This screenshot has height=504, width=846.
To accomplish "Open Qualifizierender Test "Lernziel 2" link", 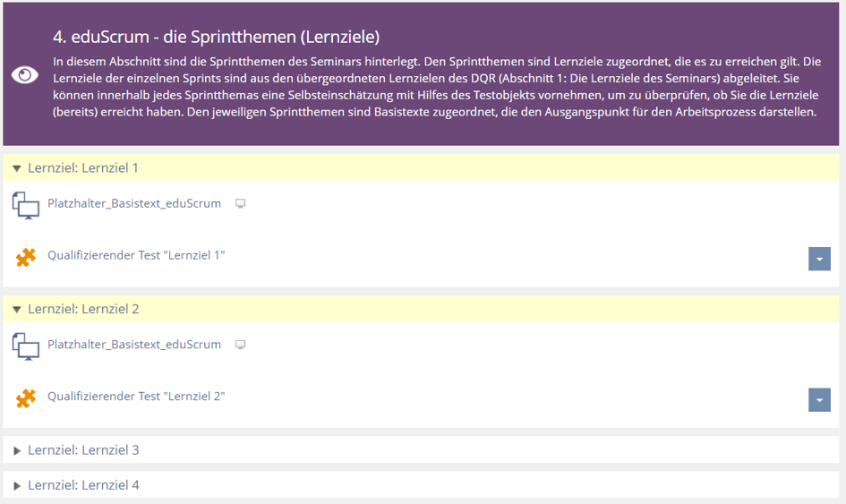I will click(136, 396).
